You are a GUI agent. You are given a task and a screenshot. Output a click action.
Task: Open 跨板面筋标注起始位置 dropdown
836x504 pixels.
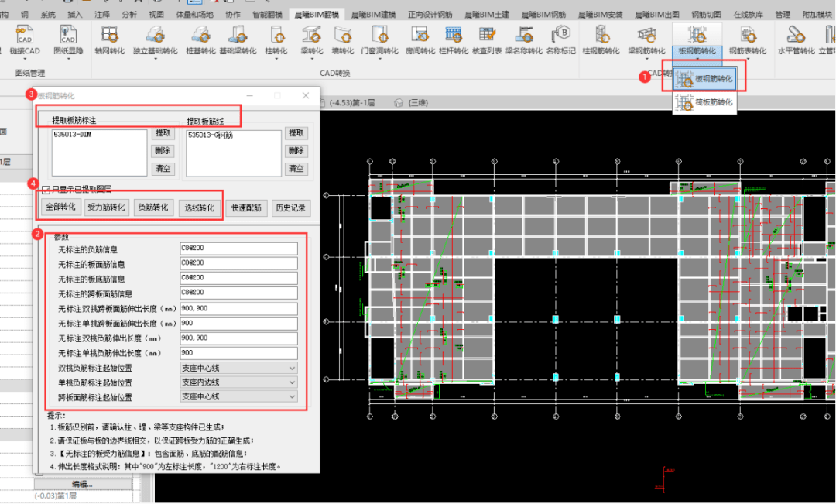point(238,396)
